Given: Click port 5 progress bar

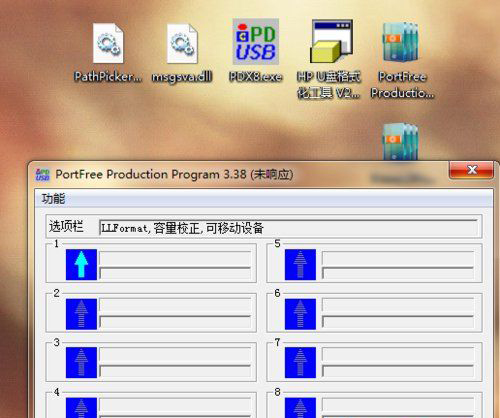Looking at the screenshot, I should tap(398, 273).
